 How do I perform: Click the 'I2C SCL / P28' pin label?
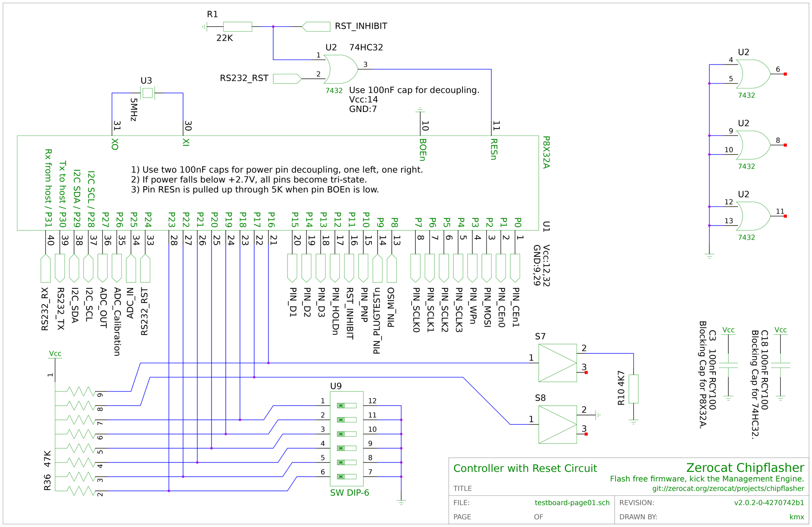(91, 199)
